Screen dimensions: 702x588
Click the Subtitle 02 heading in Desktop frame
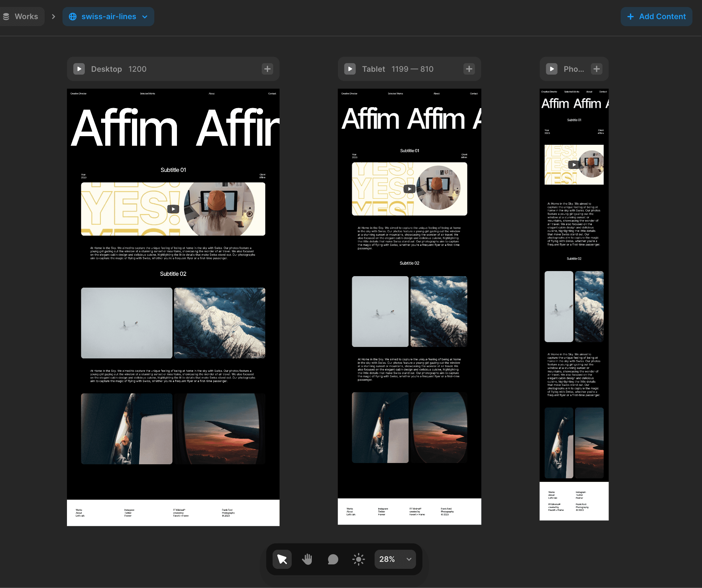pyautogui.click(x=173, y=274)
